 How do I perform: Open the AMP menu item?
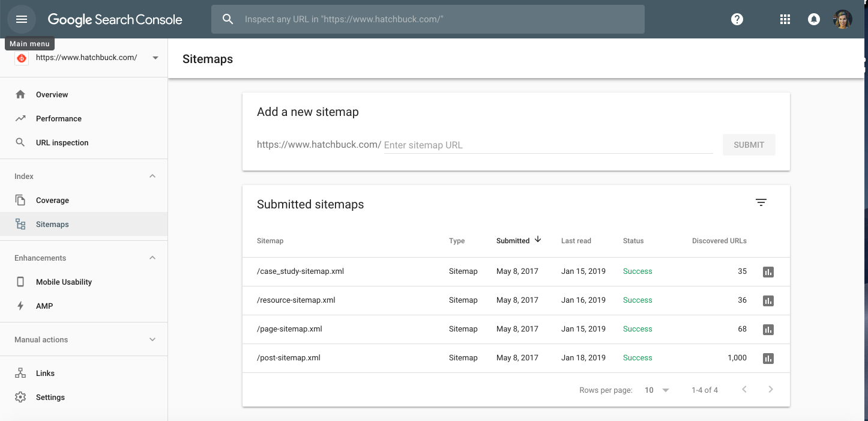pyautogui.click(x=84, y=306)
